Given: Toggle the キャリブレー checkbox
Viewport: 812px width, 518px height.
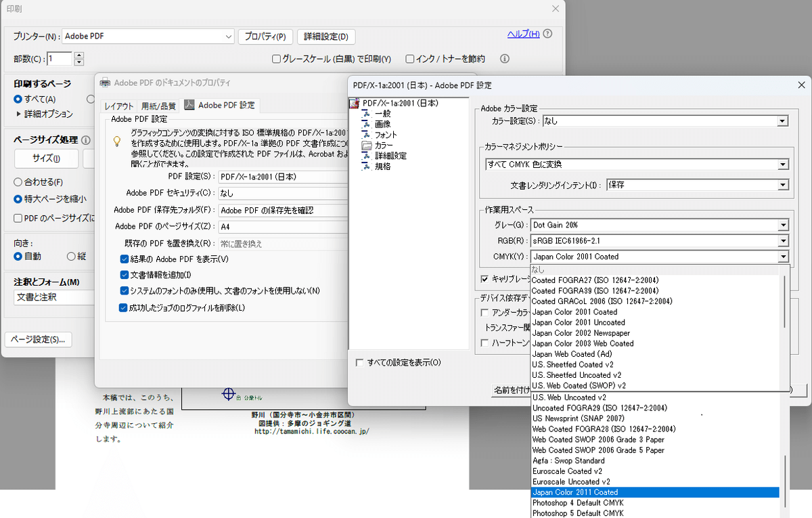Looking at the screenshot, I should [484, 279].
